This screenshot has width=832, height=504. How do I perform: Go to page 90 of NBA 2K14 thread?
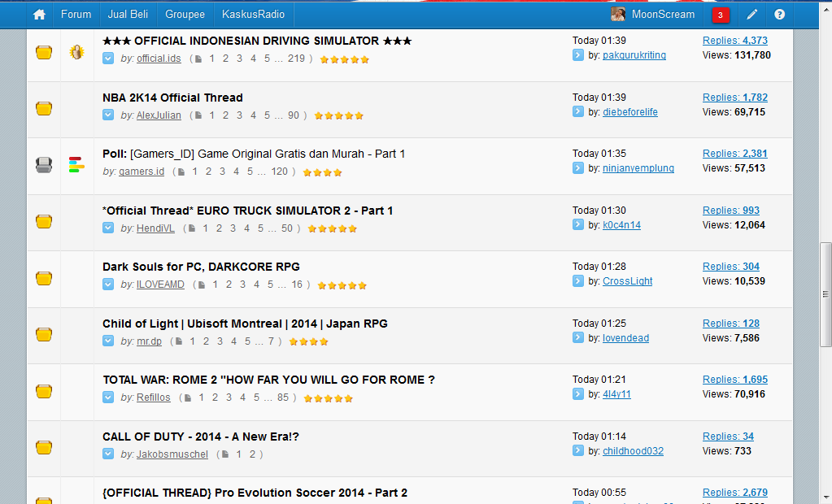pos(294,115)
